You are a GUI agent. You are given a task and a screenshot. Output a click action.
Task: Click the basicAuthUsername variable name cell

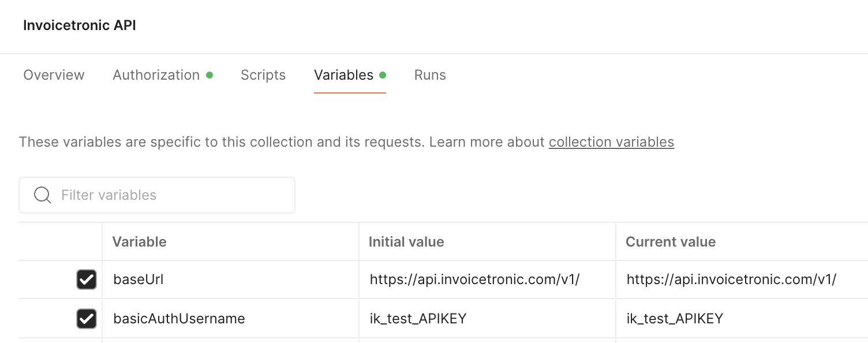(x=179, y=319)
